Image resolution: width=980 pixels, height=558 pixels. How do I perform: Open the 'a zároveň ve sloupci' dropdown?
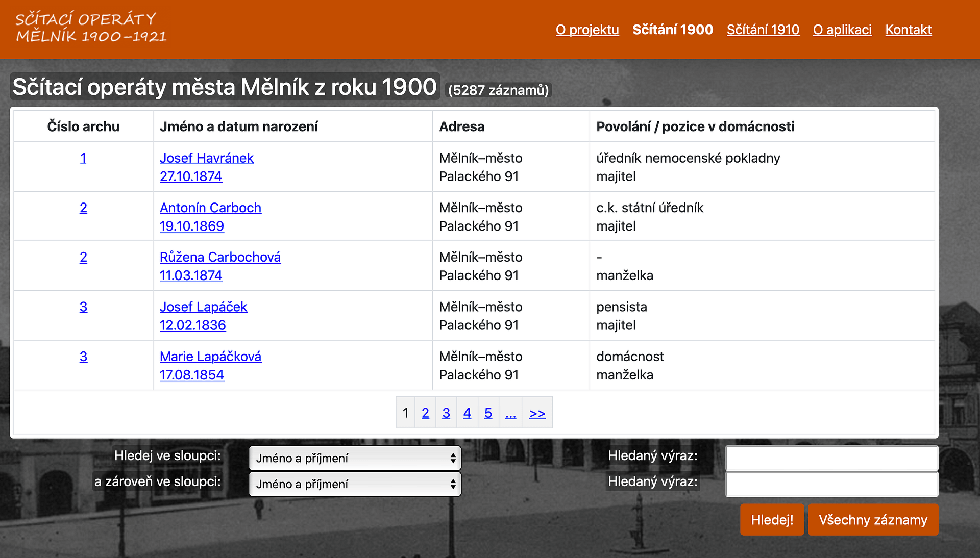click(355, 484)
